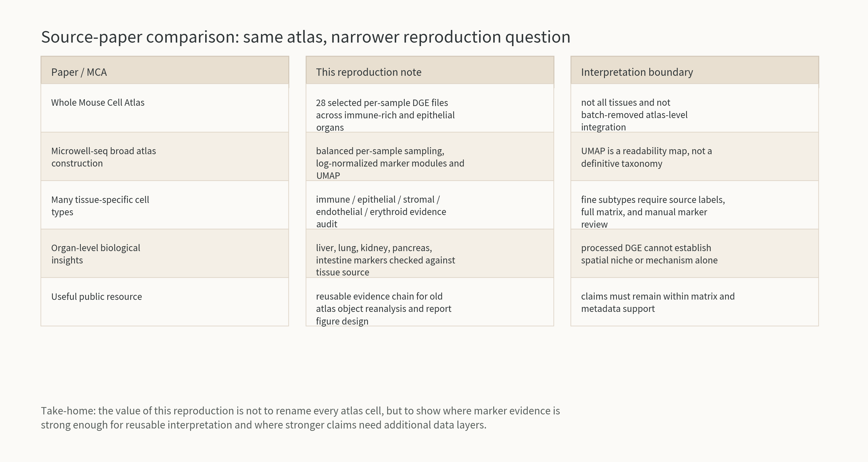Select the 'This reproduction note' column header
Viewport: 868px width, 462px height.
coord(430,70)
